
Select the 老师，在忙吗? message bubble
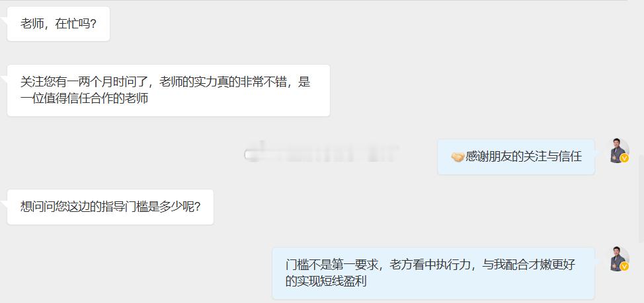(x=58, y=24)
